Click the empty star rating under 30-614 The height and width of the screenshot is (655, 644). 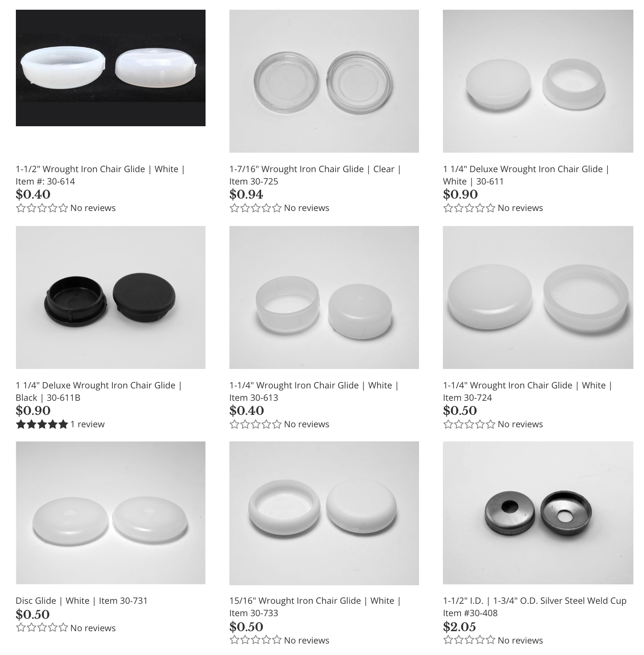42,208
